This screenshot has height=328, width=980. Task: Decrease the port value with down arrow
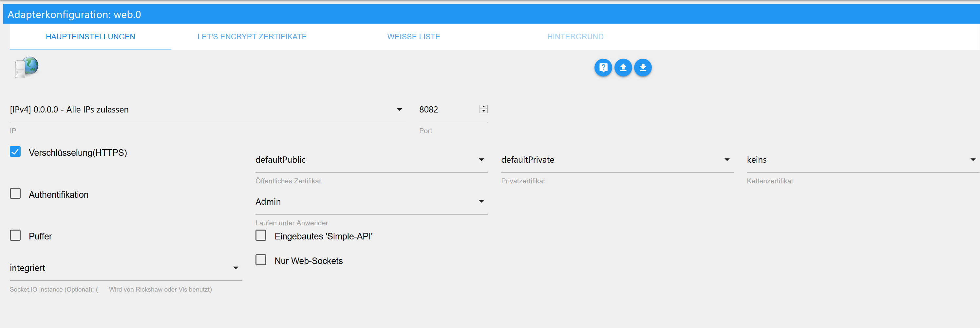pyautogui.click(x=483, y=111)
